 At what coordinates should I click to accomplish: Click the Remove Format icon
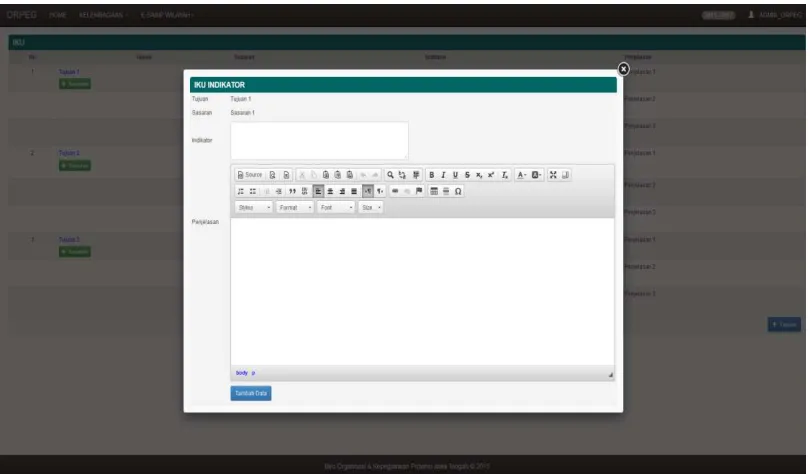pyautogui.click(x=505, y=175)
